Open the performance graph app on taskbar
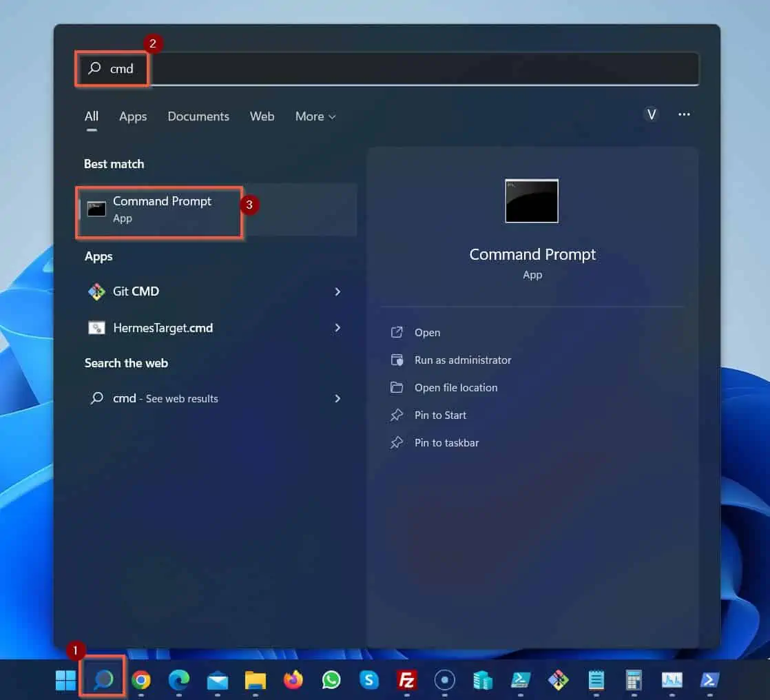 click(x=672, y=680)
